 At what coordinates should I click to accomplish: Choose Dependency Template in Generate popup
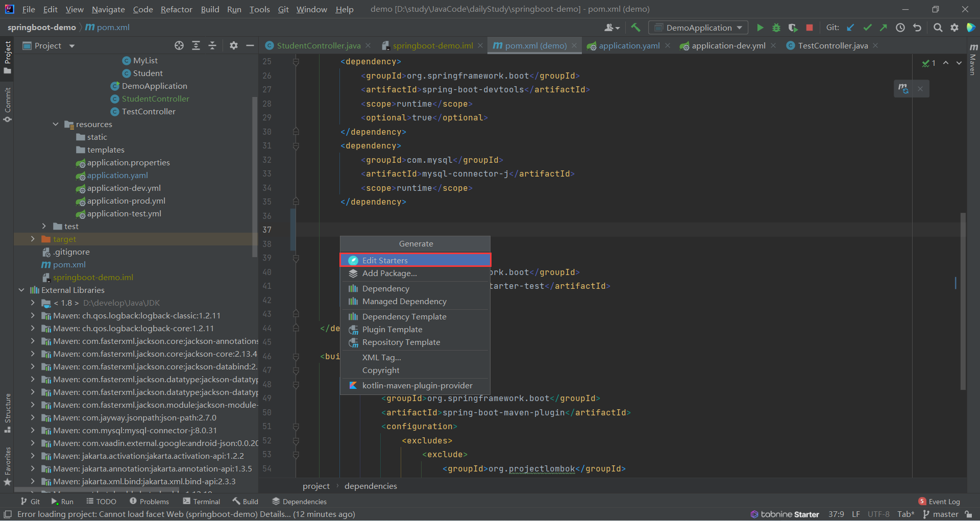[415, 316]
